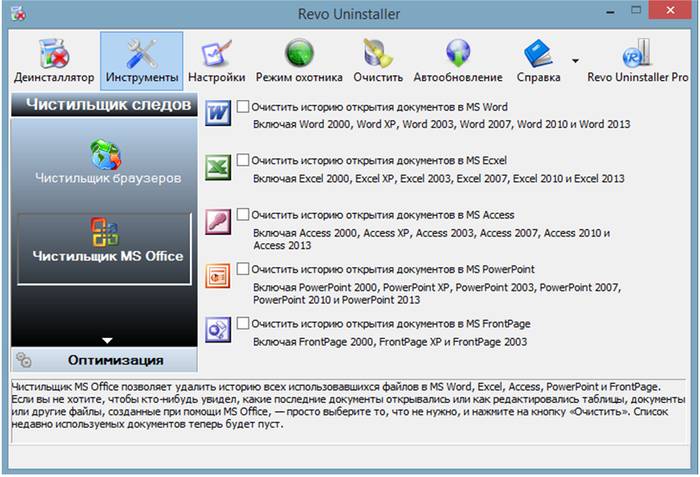
Task: Expand the Оптимизация panel section
Action: click(104, 360)
